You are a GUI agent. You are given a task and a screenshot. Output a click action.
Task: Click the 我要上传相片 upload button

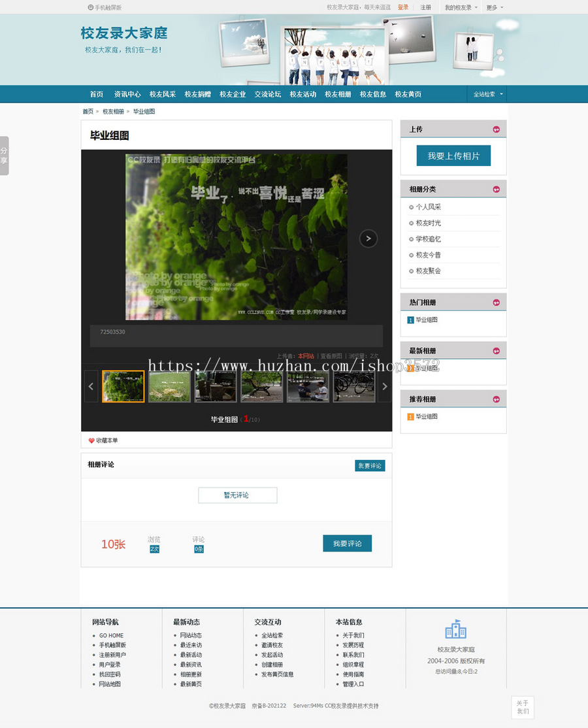(x=453, y=156)
